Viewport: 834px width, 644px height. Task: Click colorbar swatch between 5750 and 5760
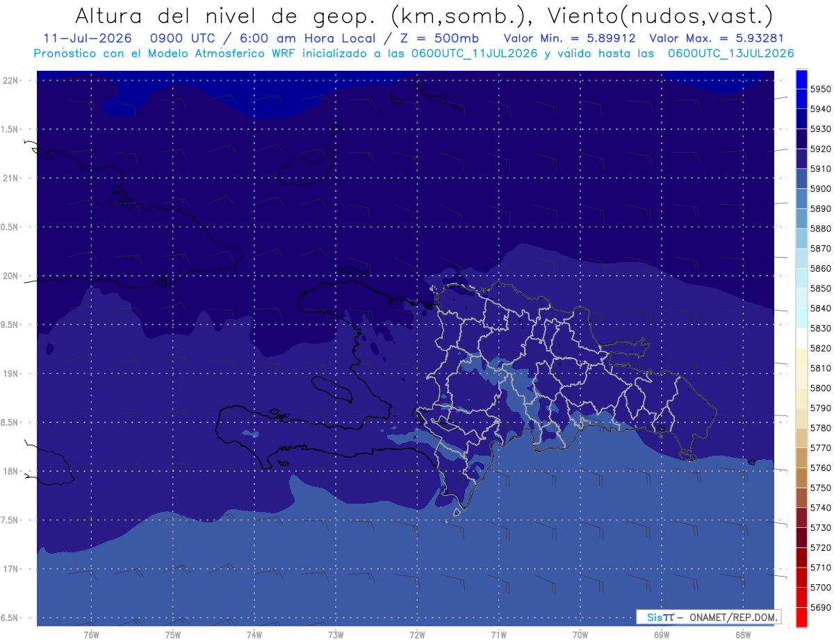pyautogui.click(x=801, y=478)
